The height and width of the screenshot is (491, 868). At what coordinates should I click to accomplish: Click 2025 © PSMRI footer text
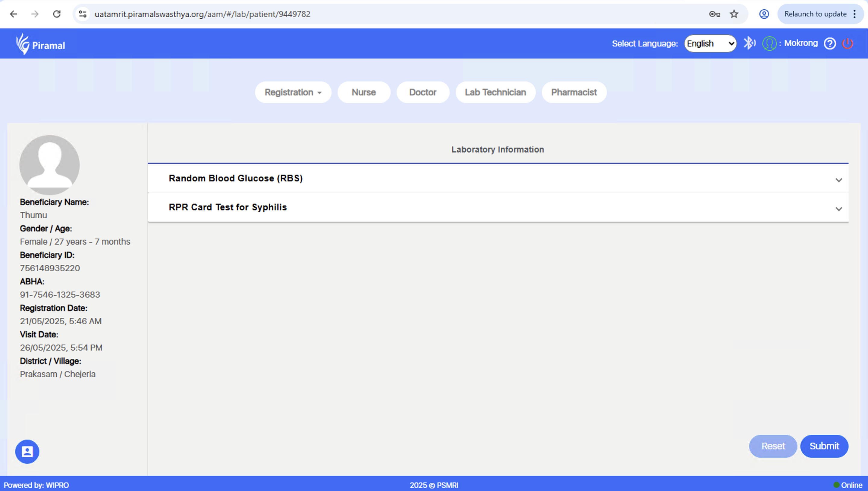[434, 485]
